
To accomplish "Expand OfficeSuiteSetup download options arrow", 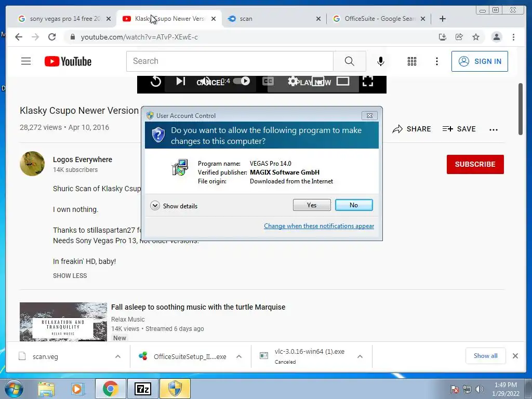I will pos(239,356).
